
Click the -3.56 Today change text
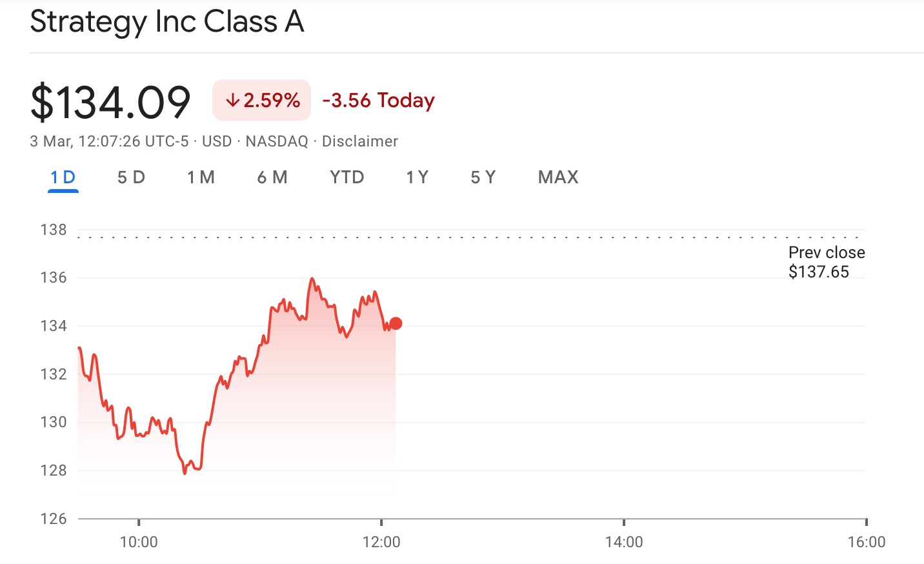[x=378, y=101]
